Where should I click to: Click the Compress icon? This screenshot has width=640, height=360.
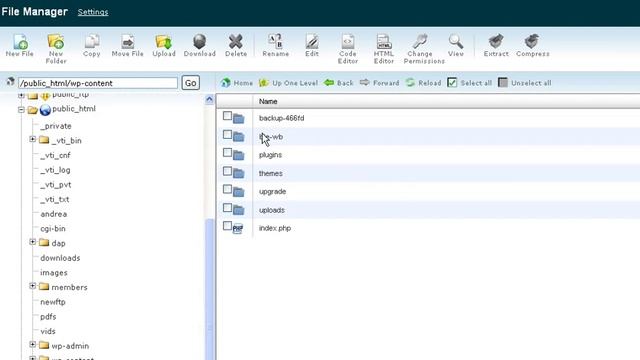(532, 41)
